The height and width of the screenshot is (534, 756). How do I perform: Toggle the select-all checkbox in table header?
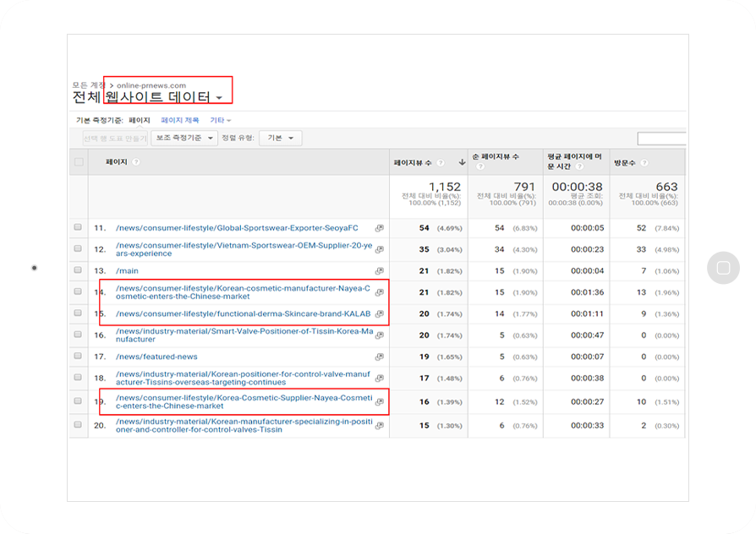[x=79, y=162]
